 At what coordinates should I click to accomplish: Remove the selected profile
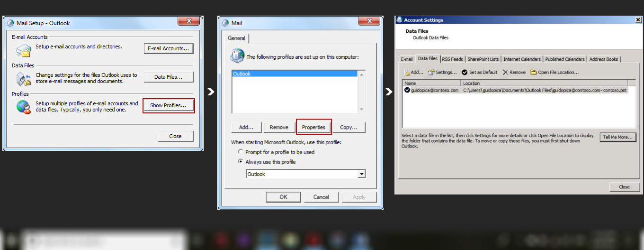click(279, 127)
